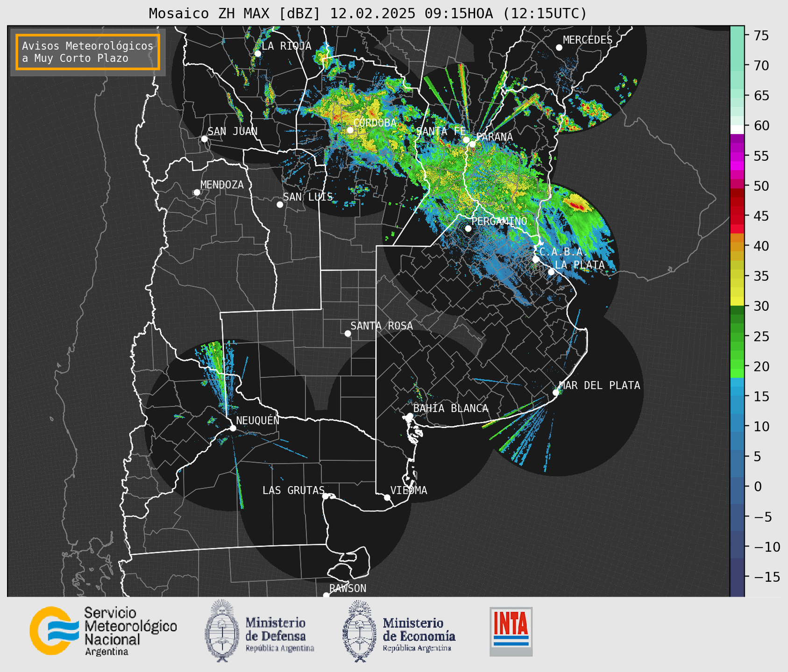
Task: Click the Mendoza city marker dot
Action: tap(197, 193)
